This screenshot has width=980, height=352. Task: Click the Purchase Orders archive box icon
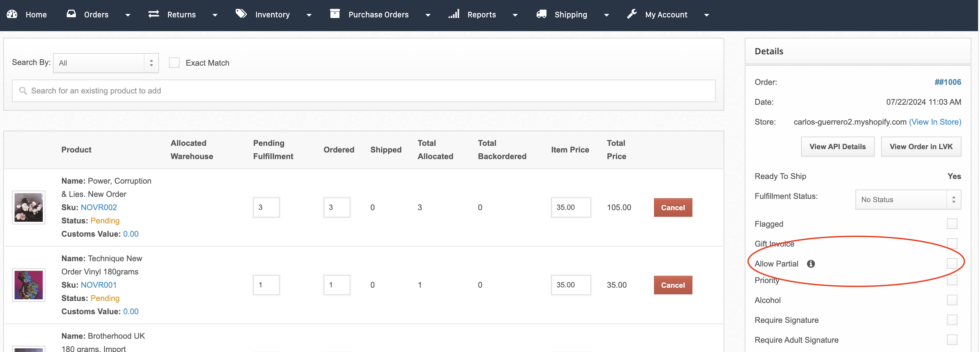tap(335, 14)
